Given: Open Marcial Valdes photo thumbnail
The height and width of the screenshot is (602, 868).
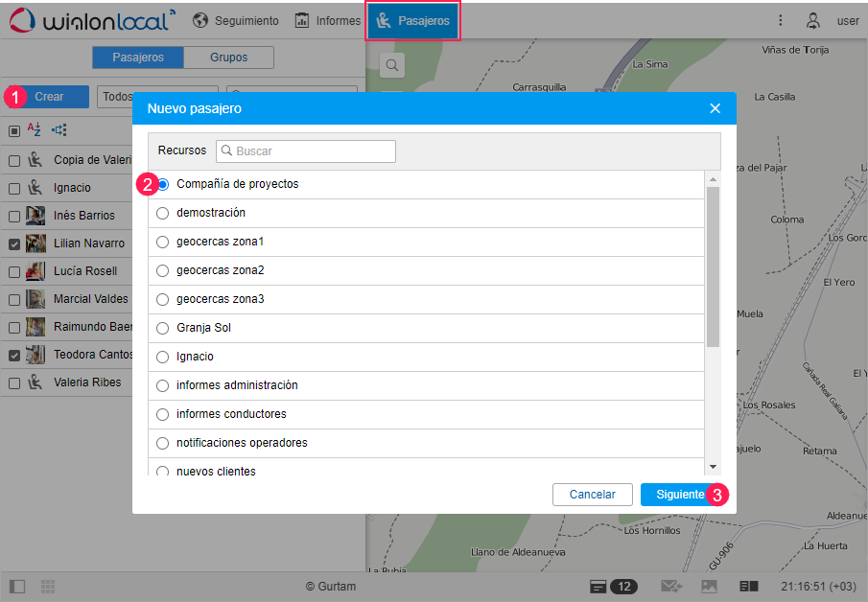Looking at the screenshot, I should pyautogui.click(x=35, y=299).
